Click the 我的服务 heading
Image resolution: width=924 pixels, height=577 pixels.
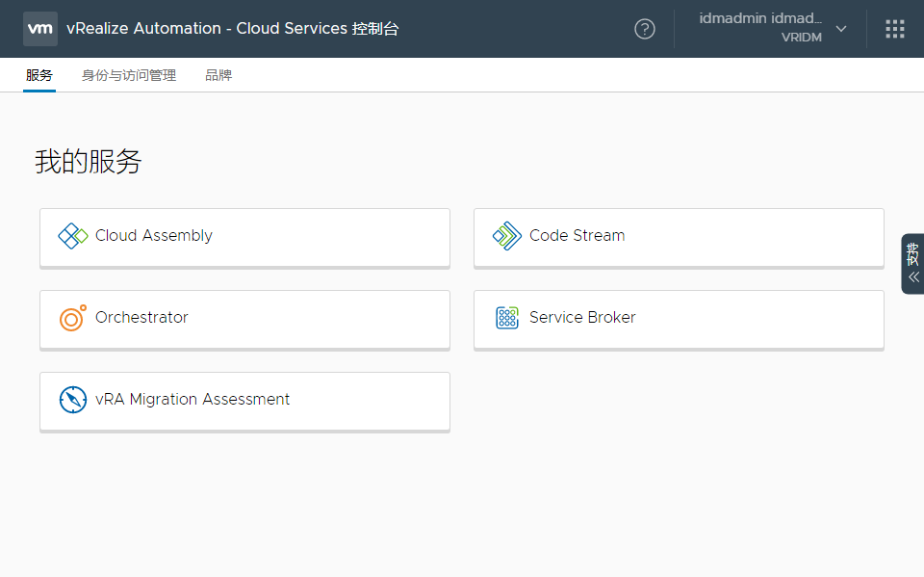click(x=89, y=162)
